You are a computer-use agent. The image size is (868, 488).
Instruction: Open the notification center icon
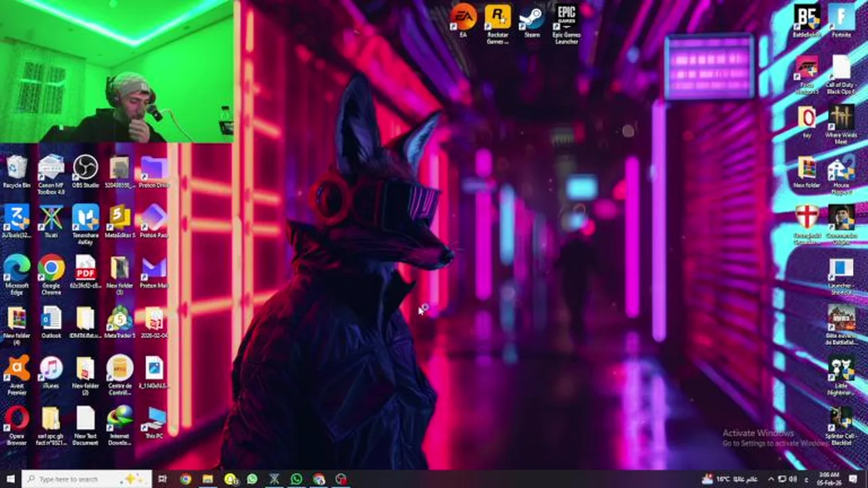tap(854, 479)
